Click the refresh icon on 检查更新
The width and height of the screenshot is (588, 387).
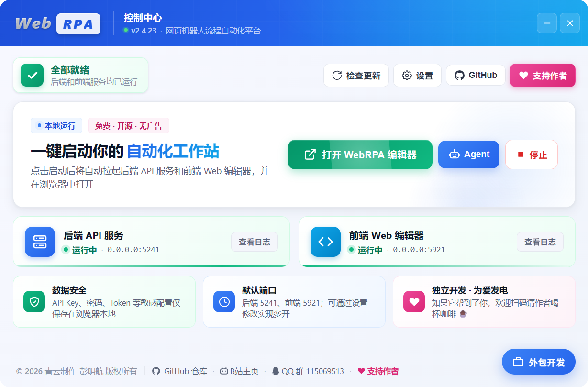337,76
